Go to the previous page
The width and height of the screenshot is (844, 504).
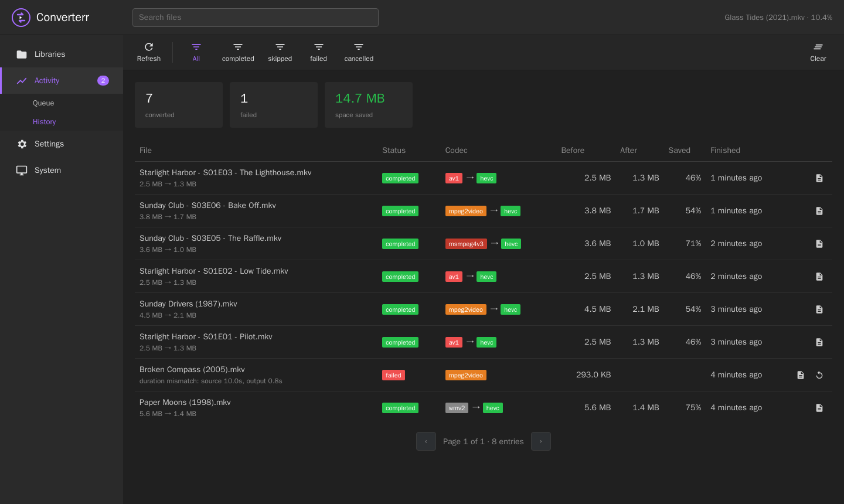point(426,441)
